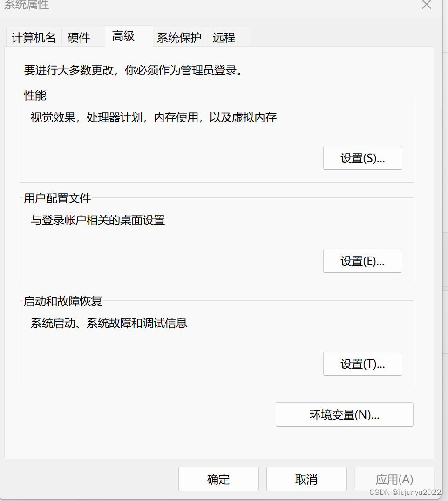Go to the 系统保护 tab
The height and width of the screenshot is (501, 448).
[180, 37]
